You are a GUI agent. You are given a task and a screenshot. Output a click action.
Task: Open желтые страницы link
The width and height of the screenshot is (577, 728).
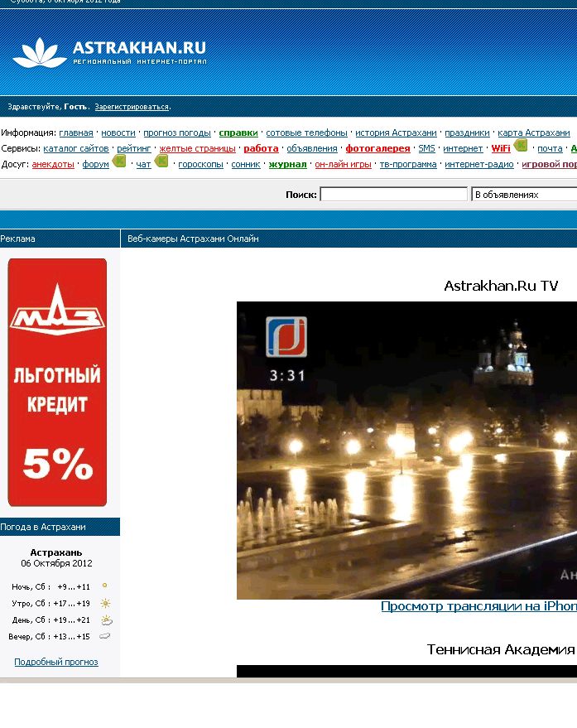[x=197, y=148]
